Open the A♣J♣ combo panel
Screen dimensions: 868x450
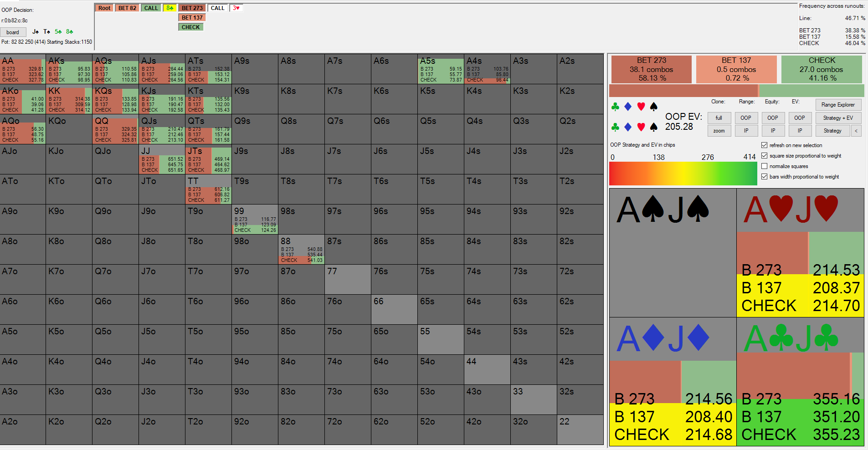(801, 382)
